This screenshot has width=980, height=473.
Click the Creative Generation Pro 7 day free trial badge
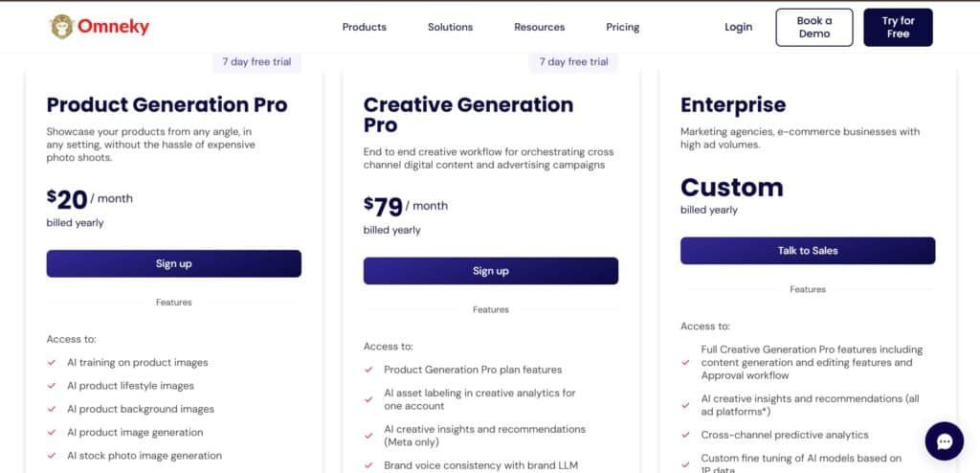pos(573,62)
